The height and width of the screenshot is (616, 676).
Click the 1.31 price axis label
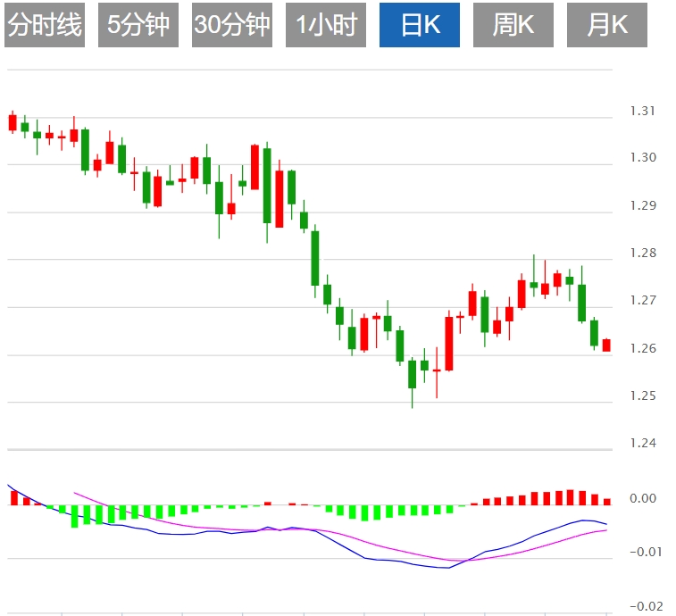click(642, 111)
